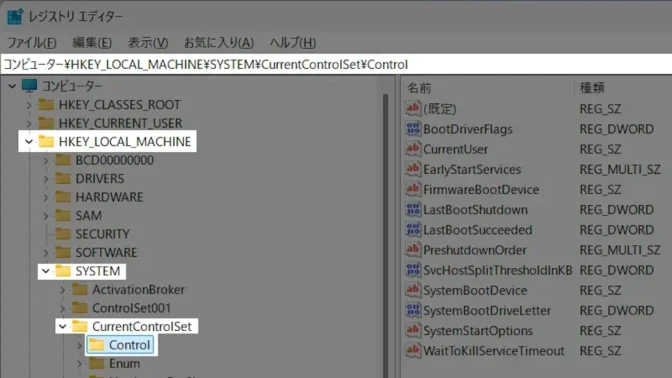Select the SYSTEM key
This screenshot has height=378, width=672.
click(98, 271)
